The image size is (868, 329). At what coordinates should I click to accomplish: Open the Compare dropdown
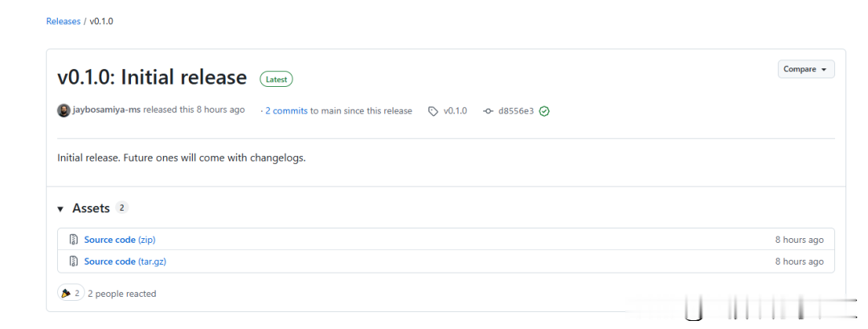[x=806, y=69]
